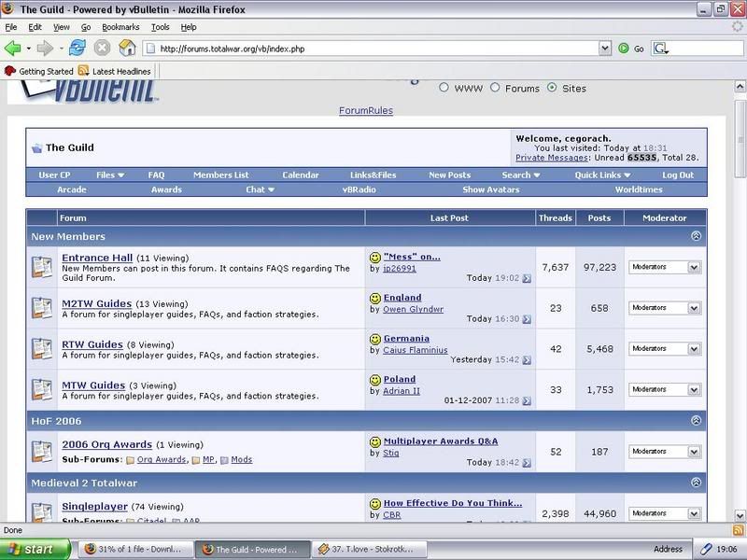Open the address bar history dropdown arrow

(x=605, y=49)
